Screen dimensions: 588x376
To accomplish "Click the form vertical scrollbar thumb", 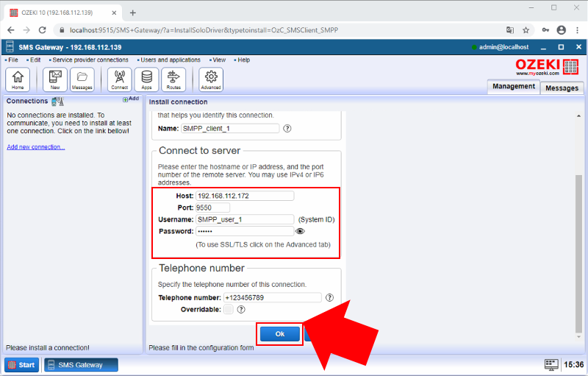I will [578, 254].
